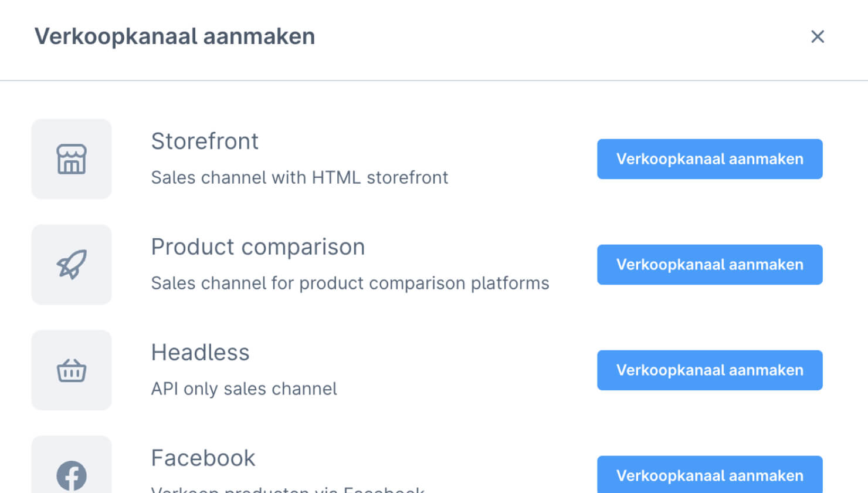
Task: Select the Facebook title text
Action: click(x=203, y=458)
